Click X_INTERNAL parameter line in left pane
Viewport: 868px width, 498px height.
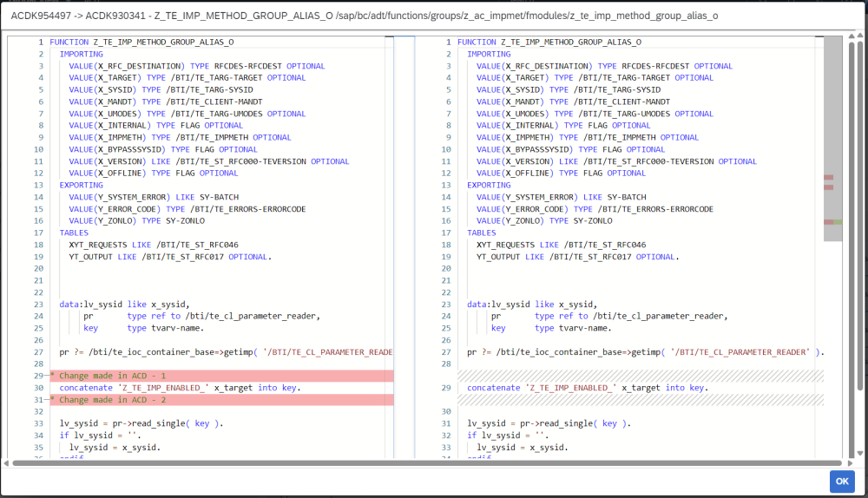(156, 126)
